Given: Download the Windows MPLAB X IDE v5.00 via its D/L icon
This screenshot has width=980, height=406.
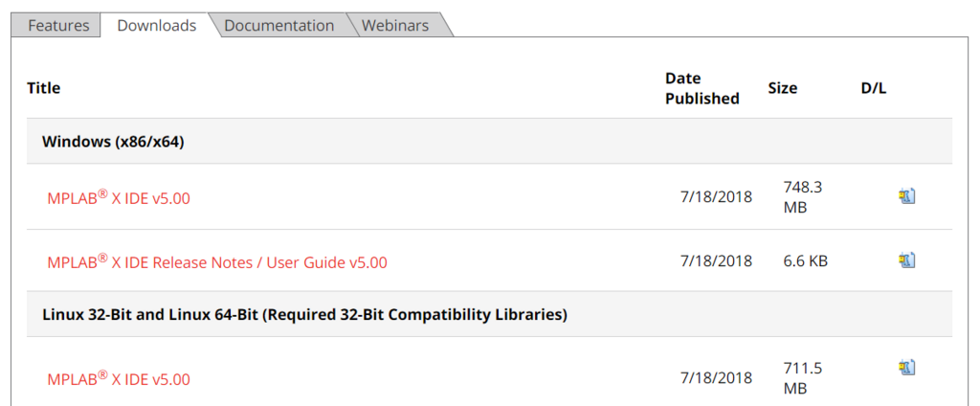Looking at the screenshot, I should (x=907, y=196).
